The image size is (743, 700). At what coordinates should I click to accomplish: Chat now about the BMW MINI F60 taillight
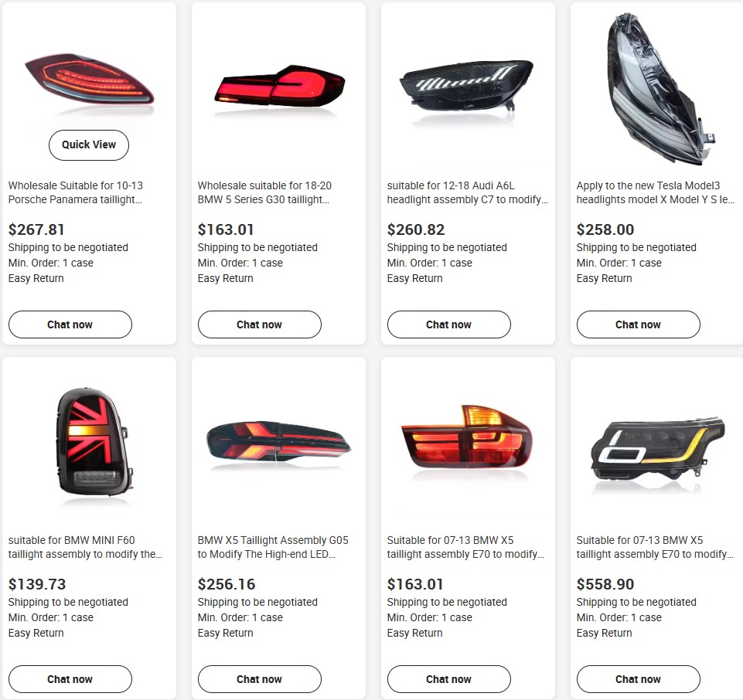(x=70, y=679)
